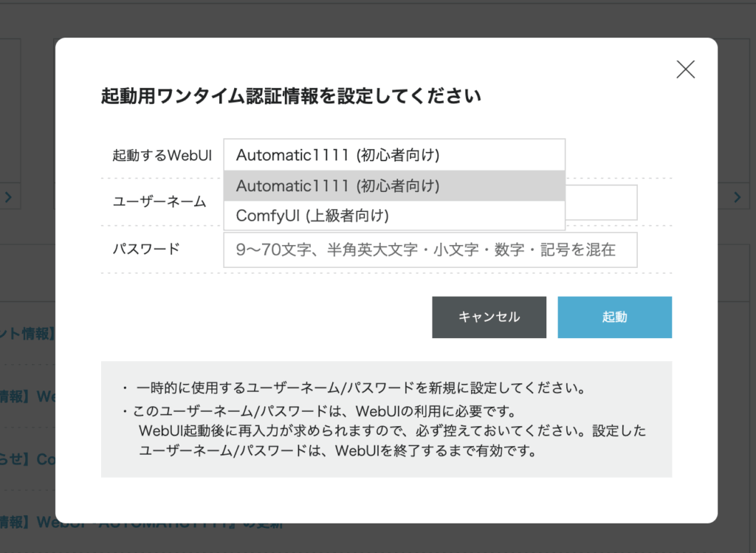Select ComfyUI (上級者向け) from the list
Screen dimensions: 756x553
click(x=394, y=216)
